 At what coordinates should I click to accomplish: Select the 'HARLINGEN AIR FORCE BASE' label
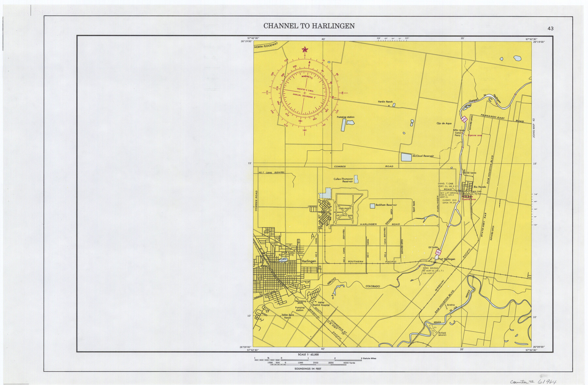(345, 212)
